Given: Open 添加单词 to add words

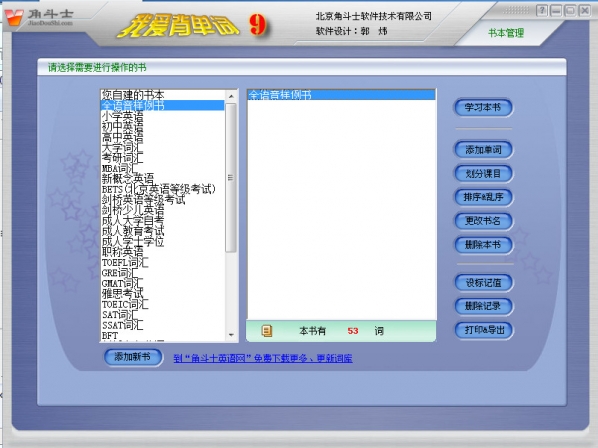Looking at the screenshot, I should tap(483, 150).
